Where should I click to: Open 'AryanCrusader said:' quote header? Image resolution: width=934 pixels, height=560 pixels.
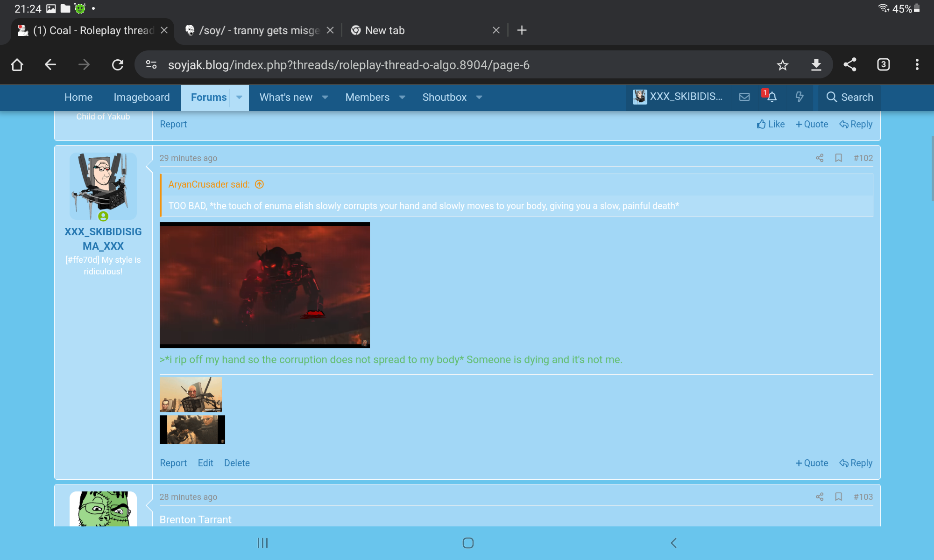click(x=209, y=184)
